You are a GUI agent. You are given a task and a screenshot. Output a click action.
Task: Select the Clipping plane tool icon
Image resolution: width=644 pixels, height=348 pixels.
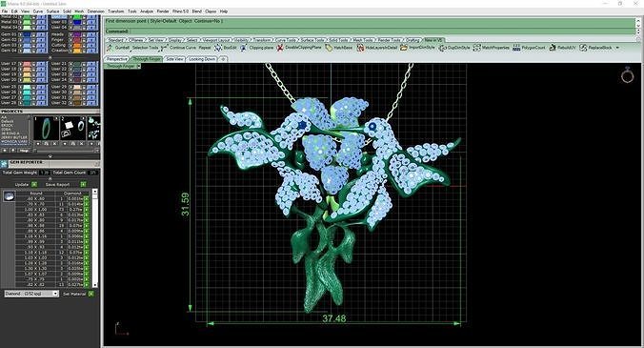point(244,48)
